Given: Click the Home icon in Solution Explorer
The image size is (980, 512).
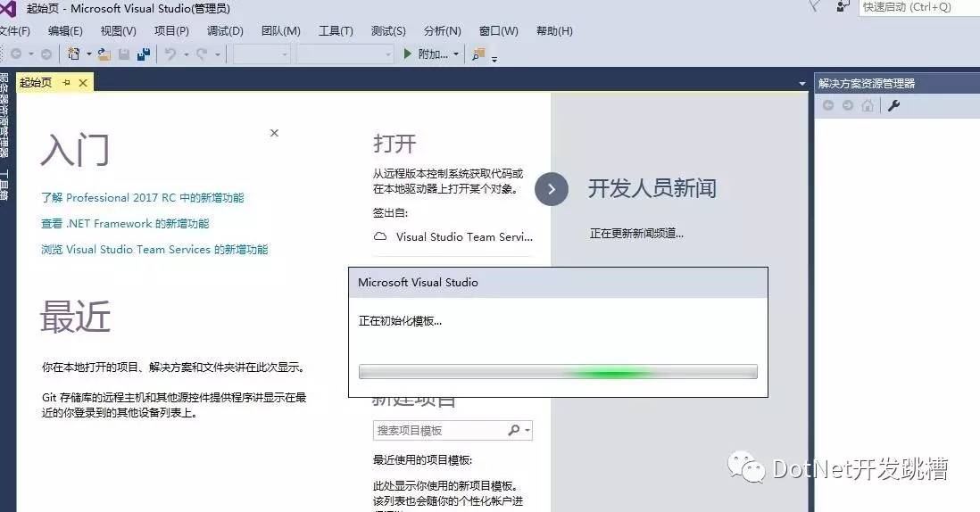Looking at the screenshot, I should [868, 105].
